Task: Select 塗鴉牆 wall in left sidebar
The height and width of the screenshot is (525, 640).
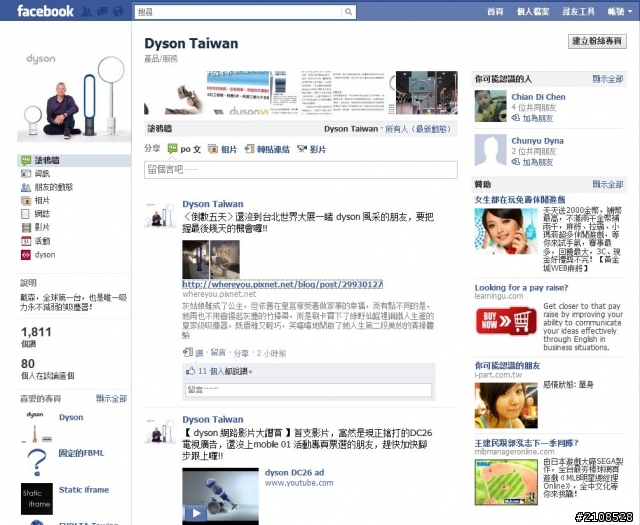Action: click(74, 160)
